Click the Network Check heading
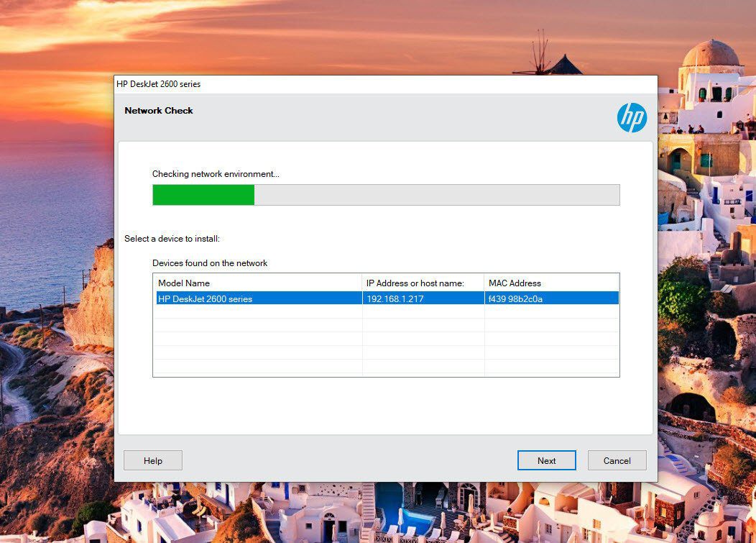The width and height of the screenshot is (756, 543). pyautogui.click(x=159, y=111)
